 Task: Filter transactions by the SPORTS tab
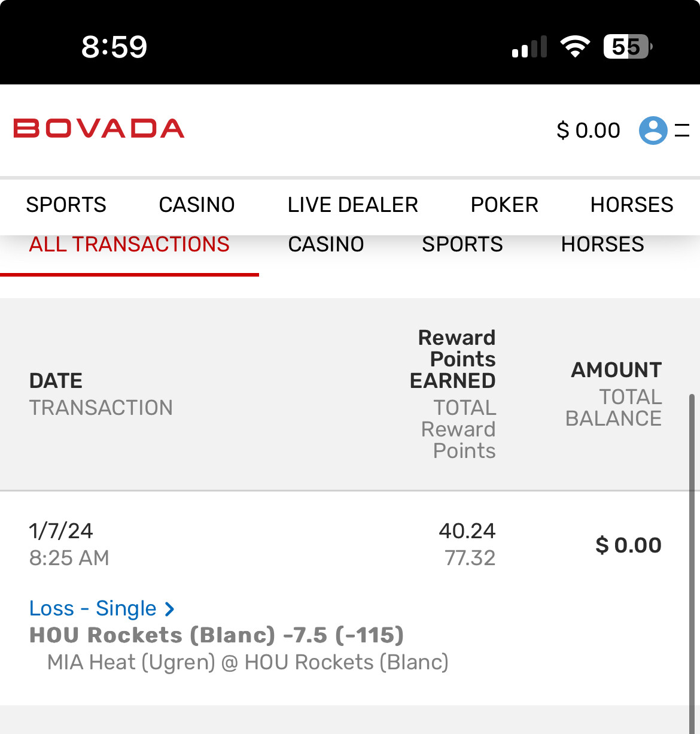pyautogui.click(x=462, y=245)
